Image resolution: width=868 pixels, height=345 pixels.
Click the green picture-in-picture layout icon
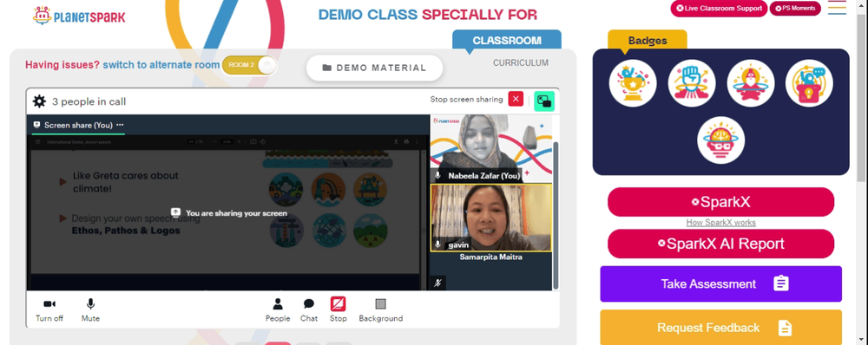[544, 101]
